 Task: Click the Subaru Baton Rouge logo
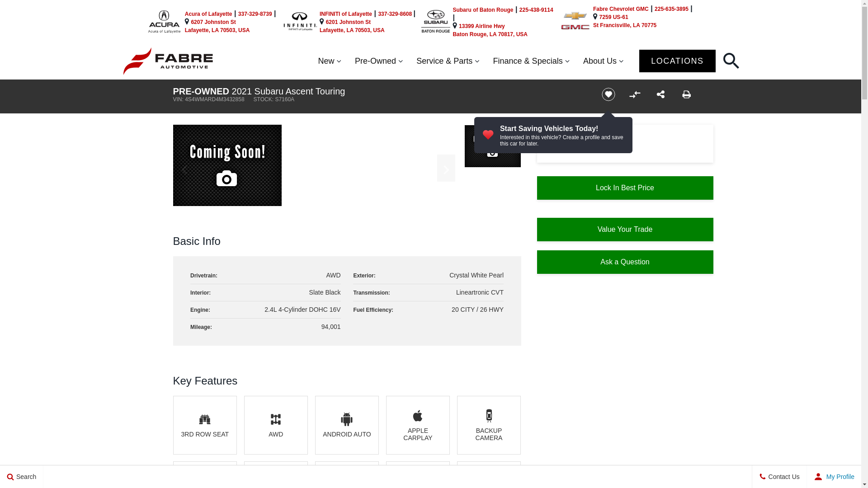click(435, 22)
